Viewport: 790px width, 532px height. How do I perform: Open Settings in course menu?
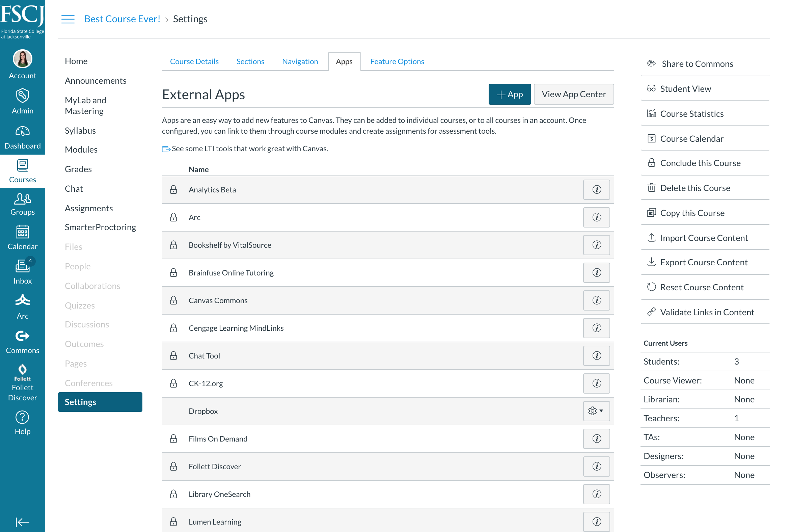100,402
